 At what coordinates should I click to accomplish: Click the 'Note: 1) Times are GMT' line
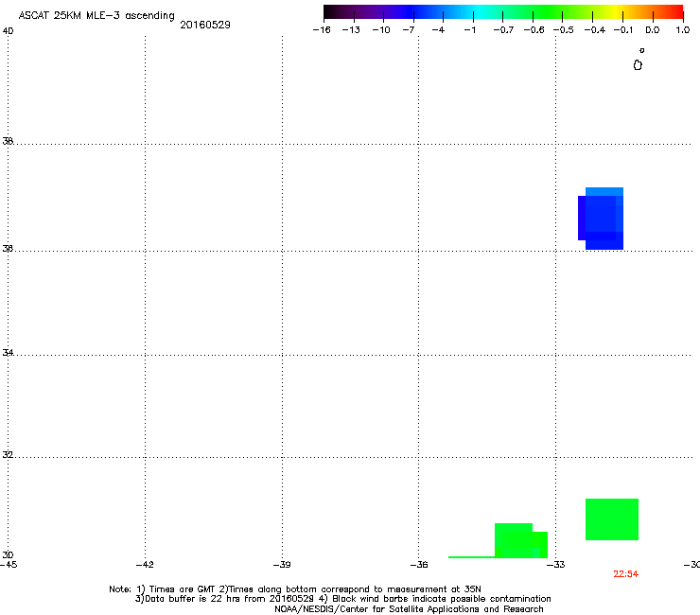point(295,589)
